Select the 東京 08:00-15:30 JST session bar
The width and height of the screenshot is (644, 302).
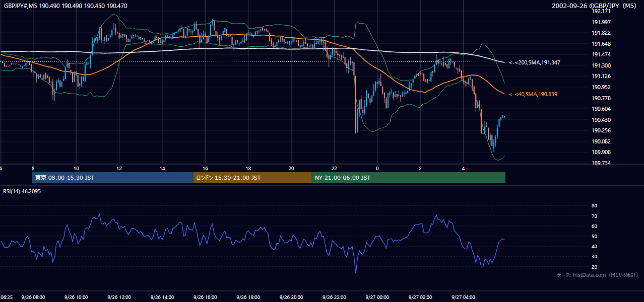113,178
